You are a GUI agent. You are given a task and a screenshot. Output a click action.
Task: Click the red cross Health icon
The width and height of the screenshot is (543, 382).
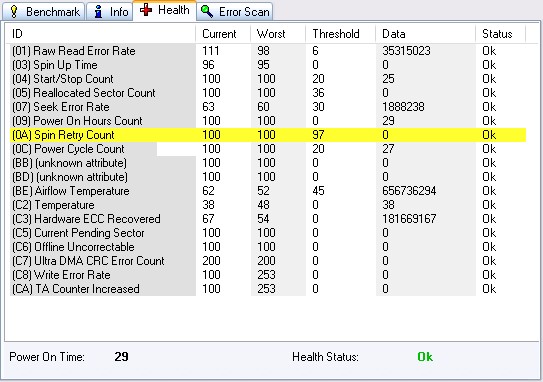click(146, 10)
